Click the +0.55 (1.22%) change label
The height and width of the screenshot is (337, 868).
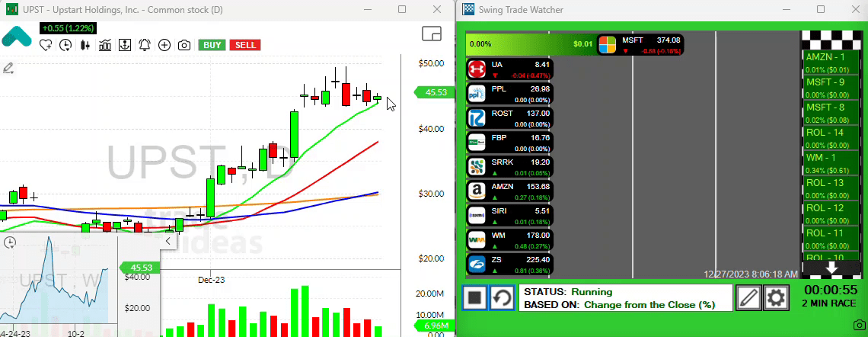[x=69, y=27]
